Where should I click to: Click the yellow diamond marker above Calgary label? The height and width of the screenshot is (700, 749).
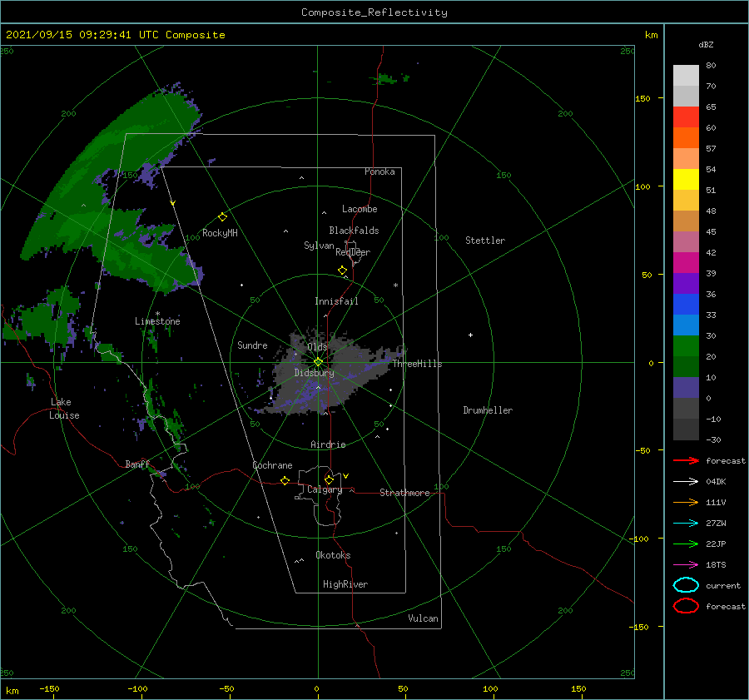(329, 479)
